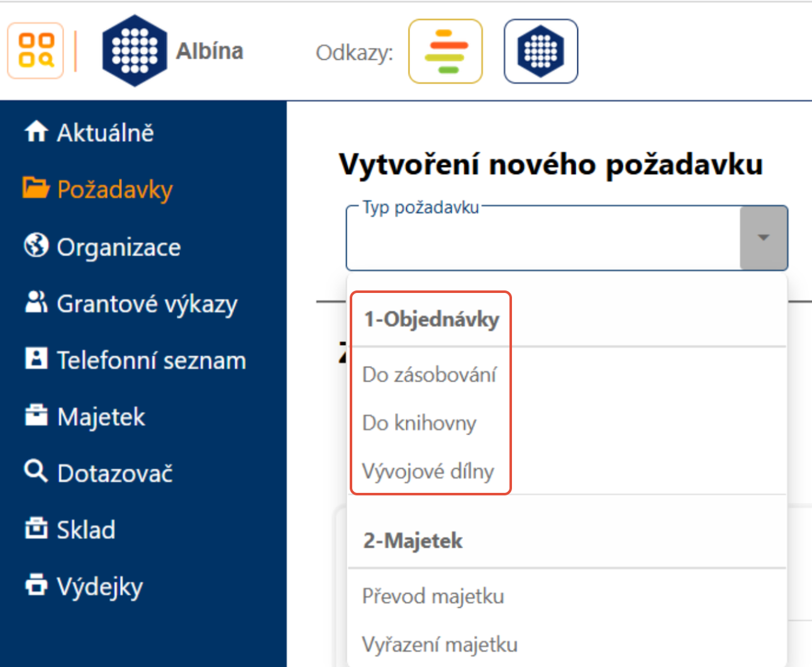Click the box icon beside Sklad

pyautogui.click(x=36, y=528)
